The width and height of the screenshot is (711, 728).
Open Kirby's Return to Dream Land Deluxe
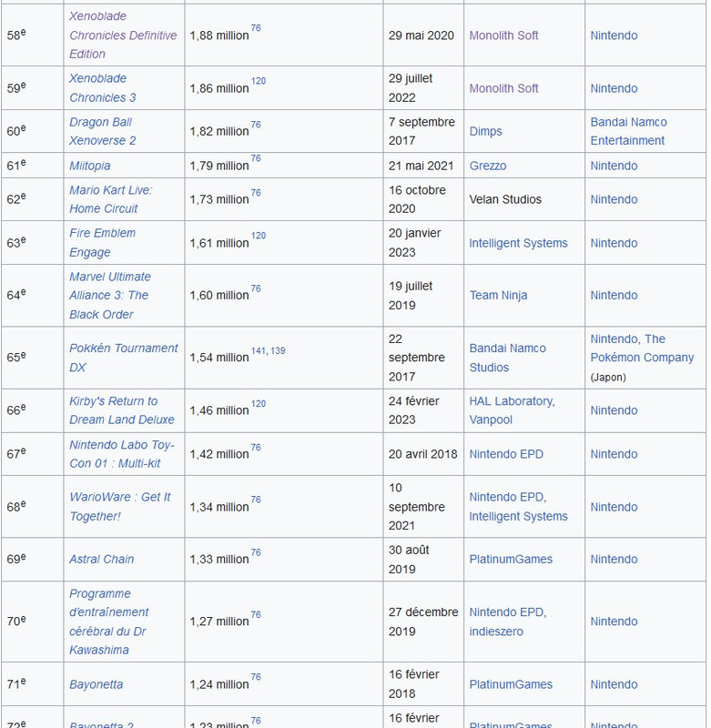click(122, 410)
